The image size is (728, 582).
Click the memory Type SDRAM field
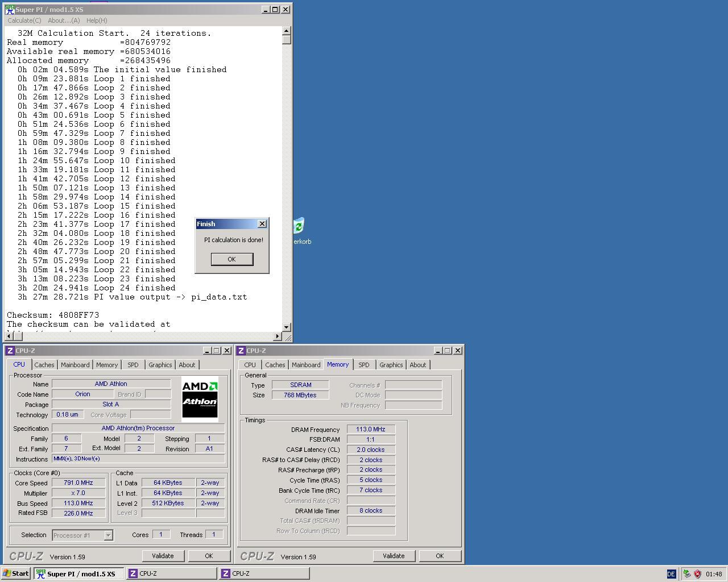click(300, 385)
